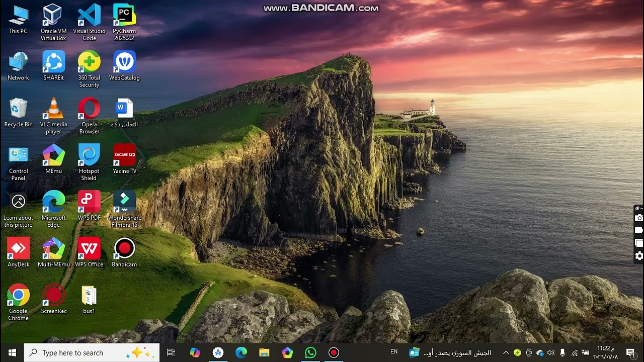This screenshot has width=644, height=362.
Task: Open the taskbar clock and date
Action: (x=607, y=352)
